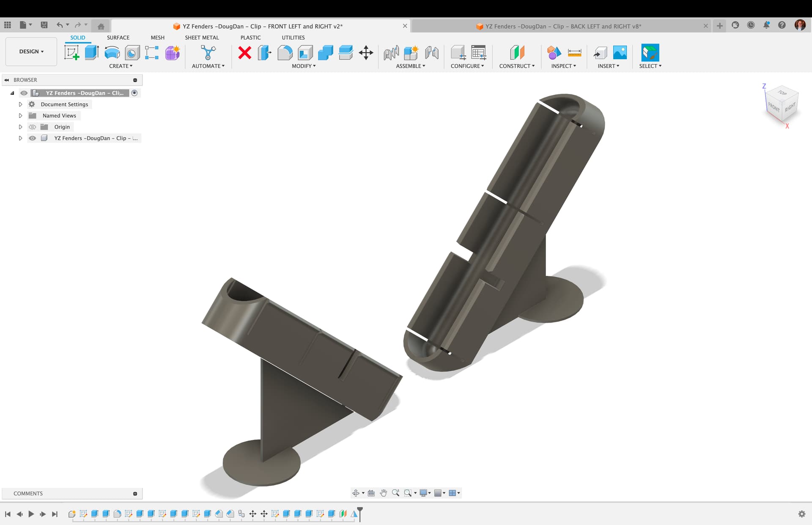Click the Fillet tool in Modify
Viewport: 812px width, 525px height.
pos(285,53)
